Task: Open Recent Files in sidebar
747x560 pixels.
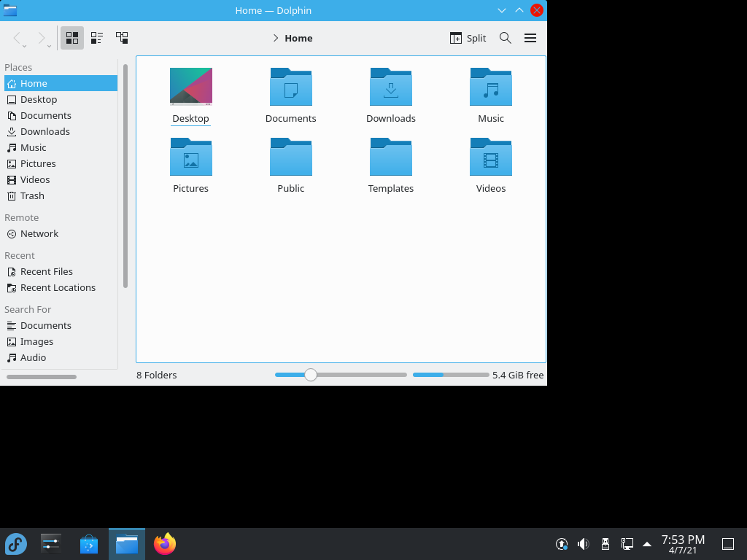Action: pyautogui.click(x=61, y=271)
